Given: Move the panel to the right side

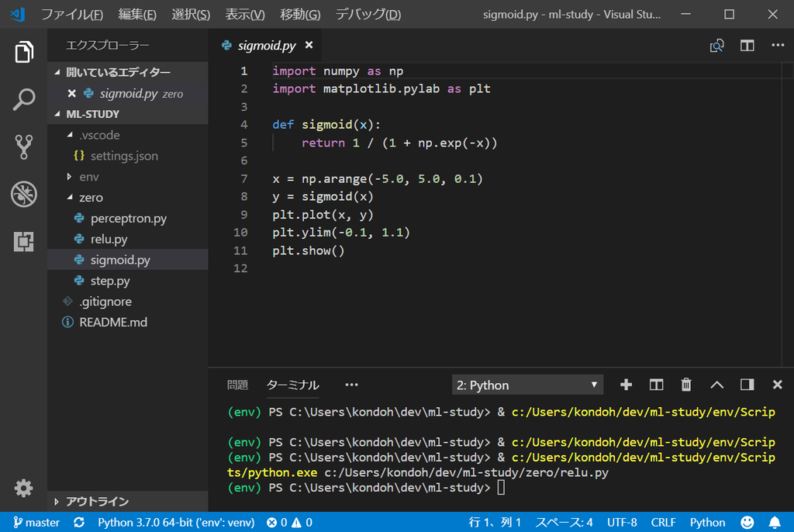Looking at the screenshot, I should (747, 385).
